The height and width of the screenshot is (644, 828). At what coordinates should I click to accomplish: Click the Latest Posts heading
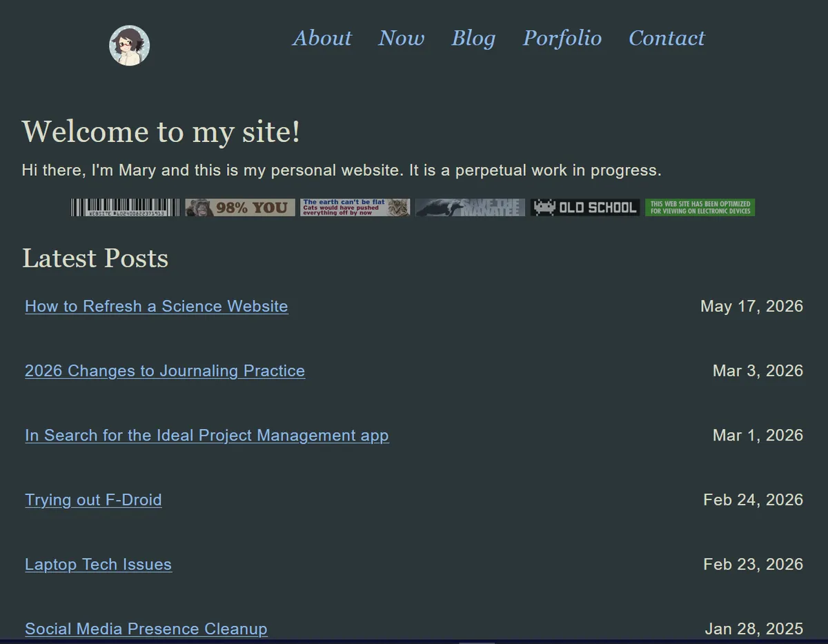pos(95,259)
